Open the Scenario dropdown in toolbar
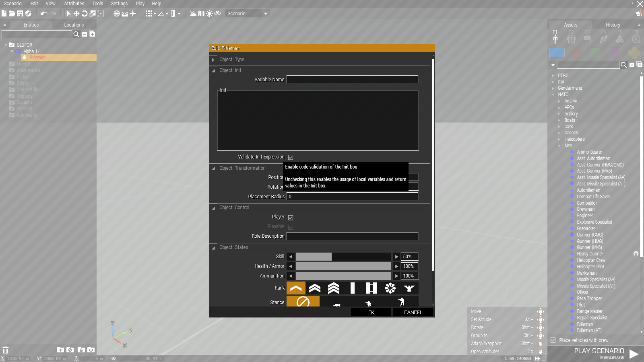This screenshot has height=362, width=644. (x=247, y=14)
